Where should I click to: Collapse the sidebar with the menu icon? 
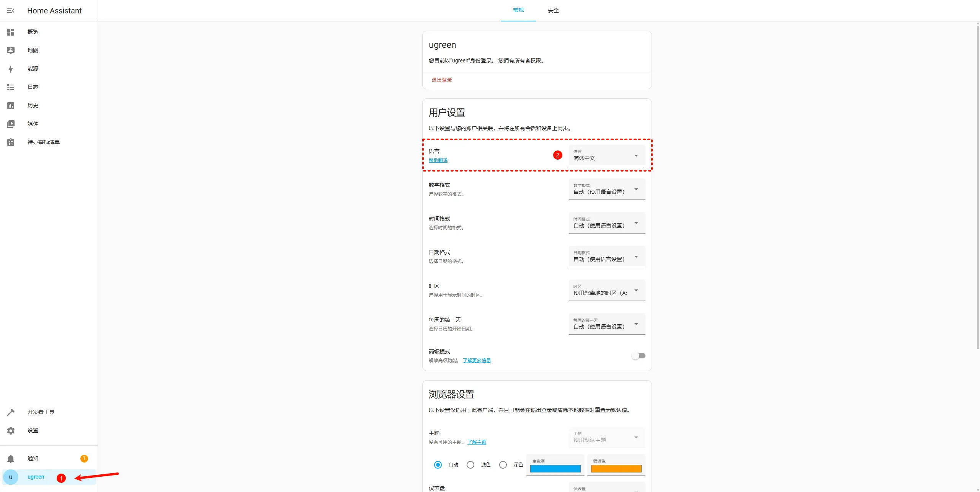(11, 11)
